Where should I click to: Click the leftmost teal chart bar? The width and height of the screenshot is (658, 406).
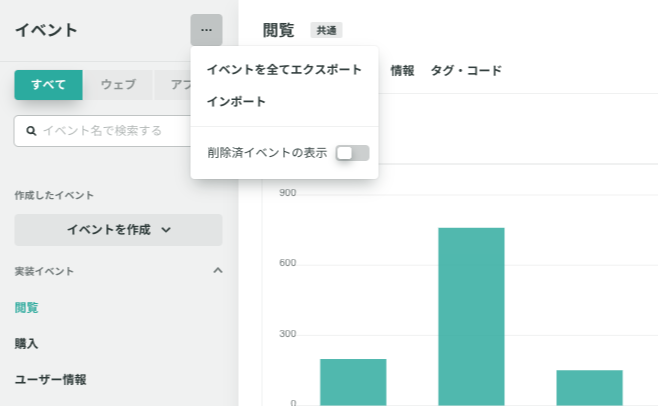click(x=353, y=382)
